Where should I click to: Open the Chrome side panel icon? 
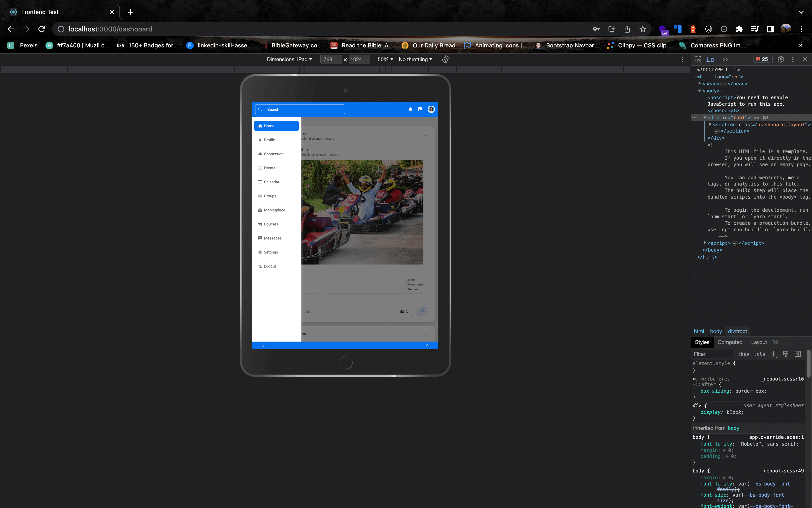[770, 29]
